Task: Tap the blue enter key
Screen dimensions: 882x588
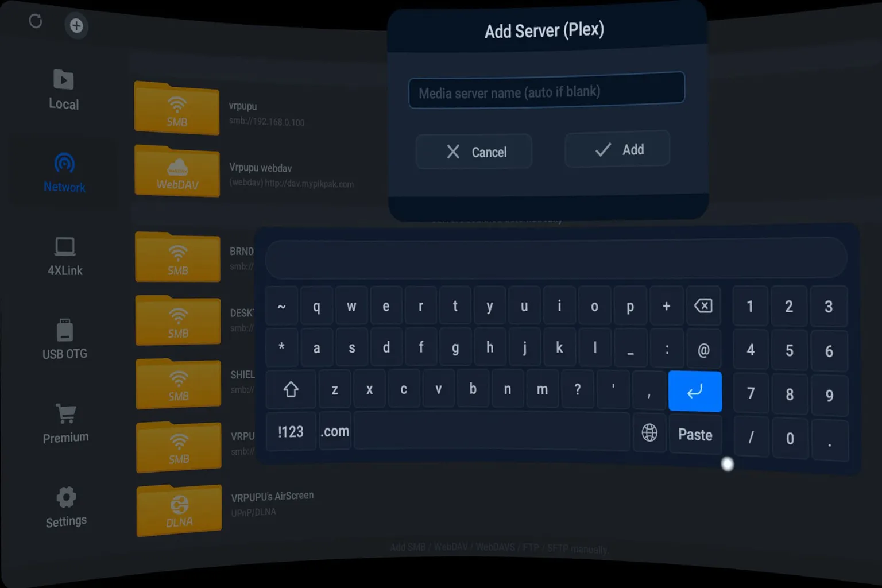Action: click(x=695, y=391)
